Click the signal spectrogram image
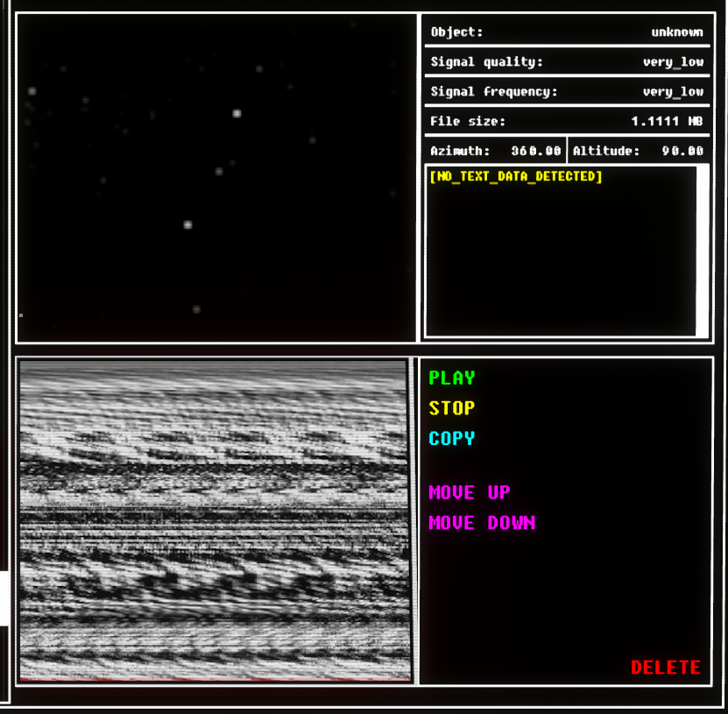The width and height of the screenshot is (728, 714). (x=215, y=519)
